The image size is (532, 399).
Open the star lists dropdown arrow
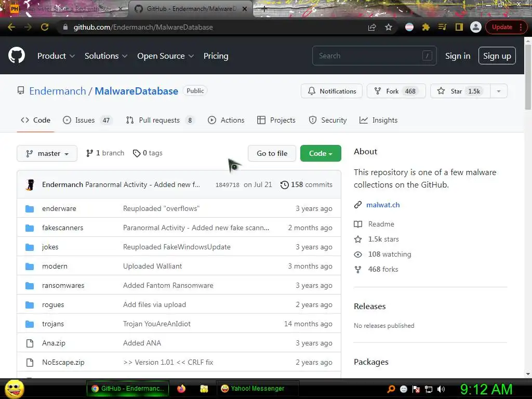coord(499,91)
